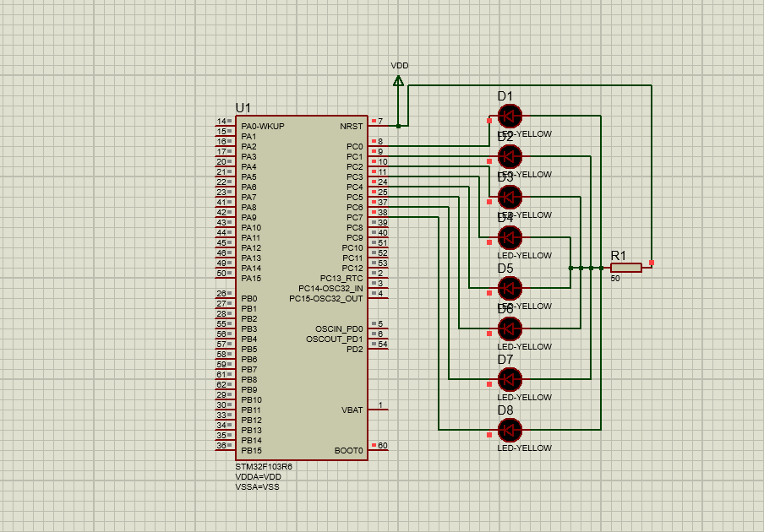Select the R1 resistor body
This screenshot has width=764, height=532.
click(626, 268)
